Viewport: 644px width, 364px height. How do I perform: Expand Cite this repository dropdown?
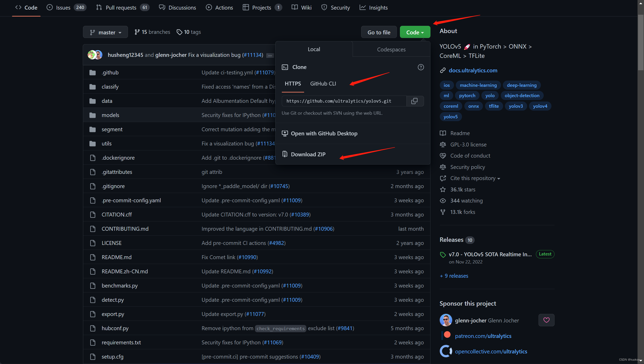pos(475,178)
